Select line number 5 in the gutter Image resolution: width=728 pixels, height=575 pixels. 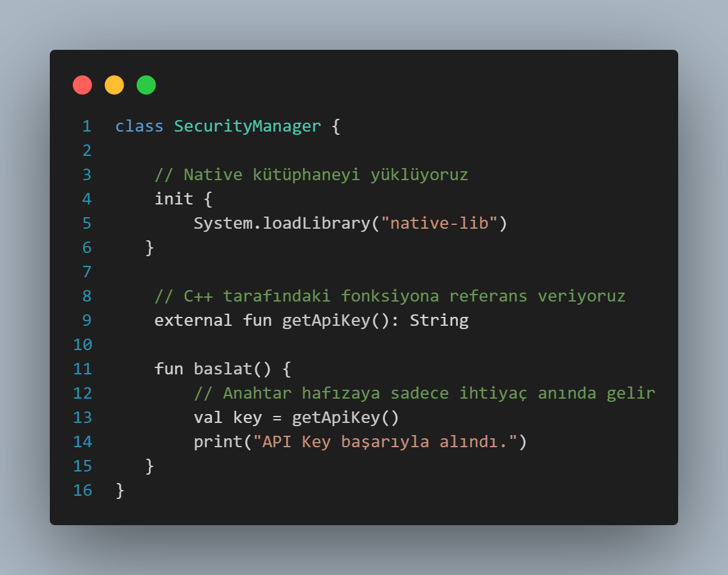click(87, 224)
